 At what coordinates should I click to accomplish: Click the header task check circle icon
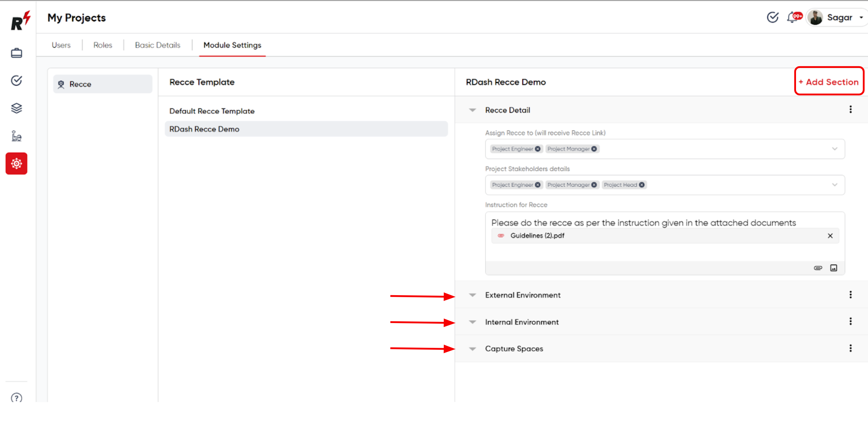pos(773,17)
